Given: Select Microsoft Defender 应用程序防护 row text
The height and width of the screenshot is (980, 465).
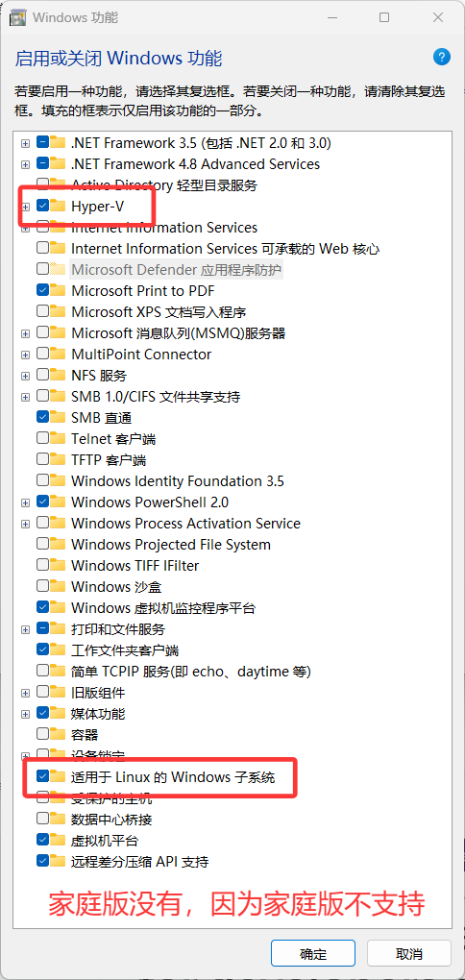Looking at the screenshot, I should (x=176, y=269).
